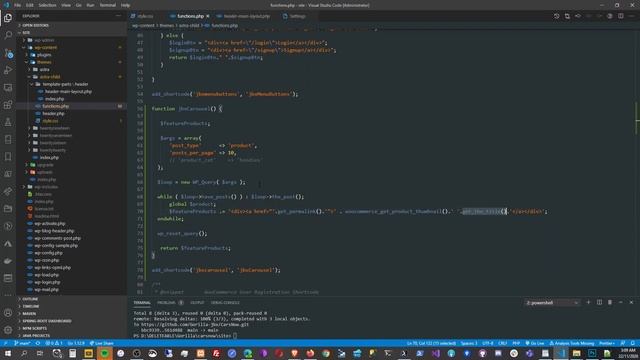Click CRLF line ending in status bar
Screen dimensions: 640x360
(x=502, y=343)
